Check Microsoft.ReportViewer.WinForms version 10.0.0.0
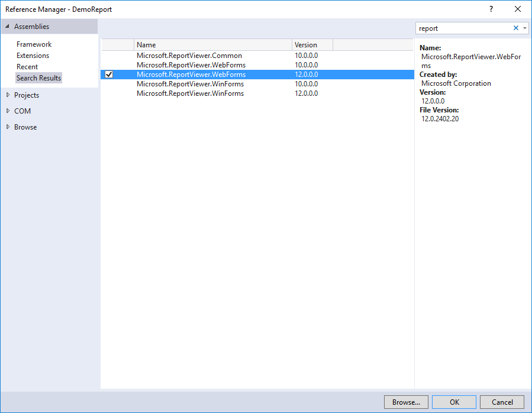Viewport: 532px width, 413px height. [109, 83]
